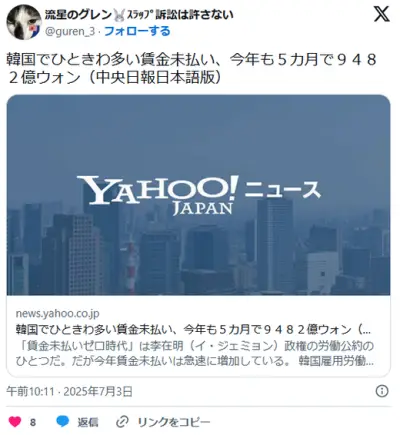Click the article description snippet text
The height and width of the screenshot is (435, 400).
pyautogui.click(x=195, y=353)
